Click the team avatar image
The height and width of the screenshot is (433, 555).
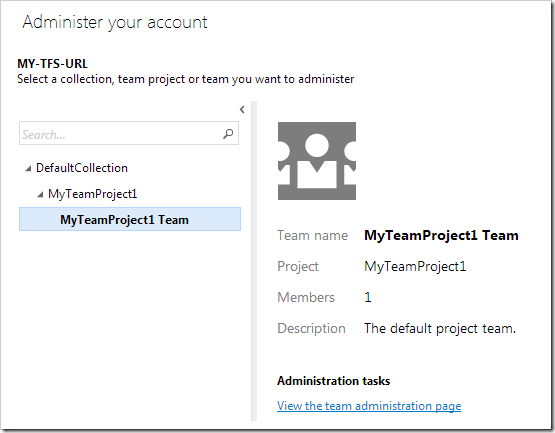point(317,161)
